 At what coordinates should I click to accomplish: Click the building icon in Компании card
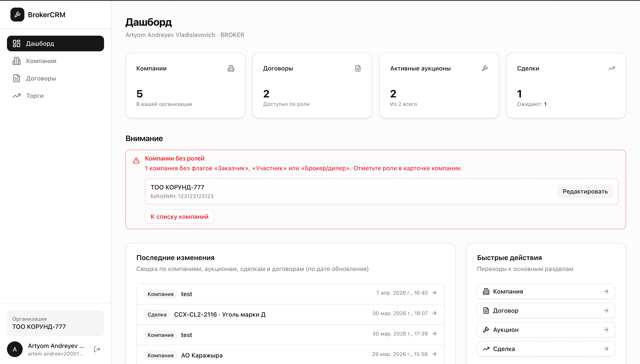coord(231,68)
